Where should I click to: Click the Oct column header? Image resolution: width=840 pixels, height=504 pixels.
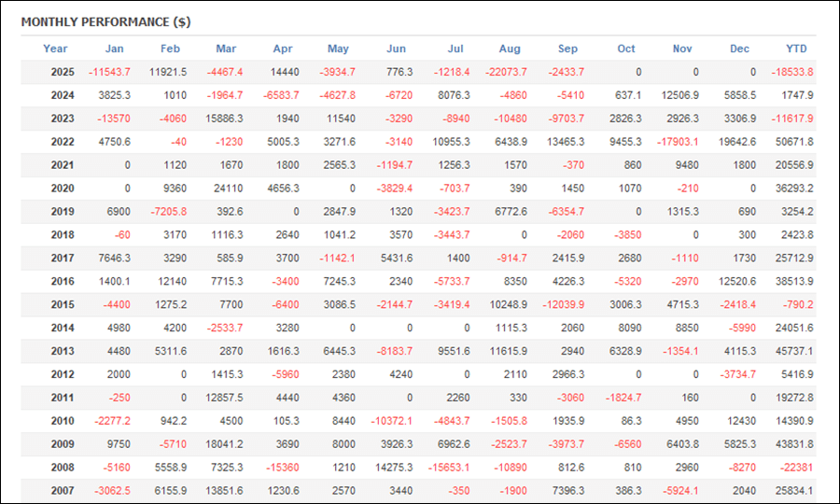point(625,49)
